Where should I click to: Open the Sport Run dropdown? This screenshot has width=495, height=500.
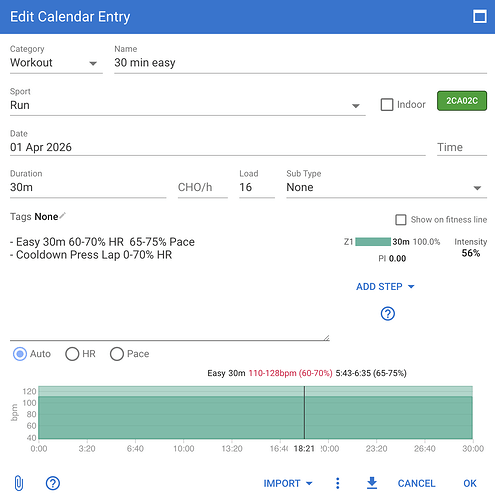tap(188, 105)
